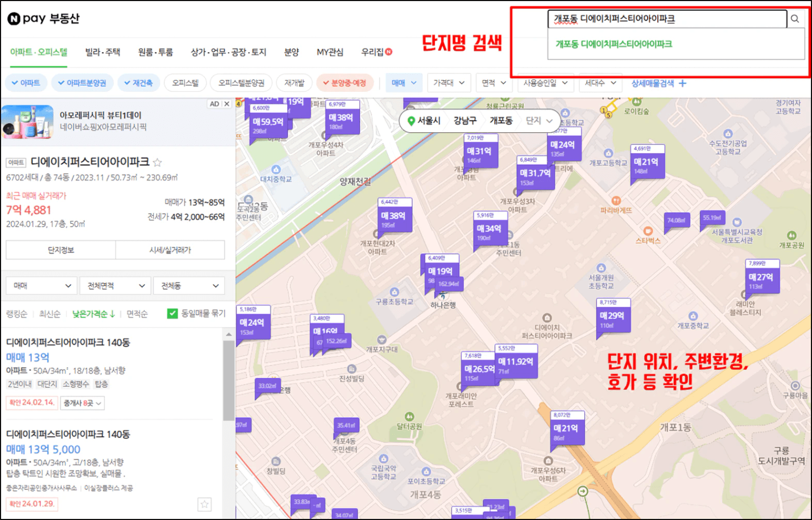Add 디에이치퍼스티어아이파크 complex to favorites star
Image resolution: width=812 pixels, height=520 pixels.
point(157,162)
